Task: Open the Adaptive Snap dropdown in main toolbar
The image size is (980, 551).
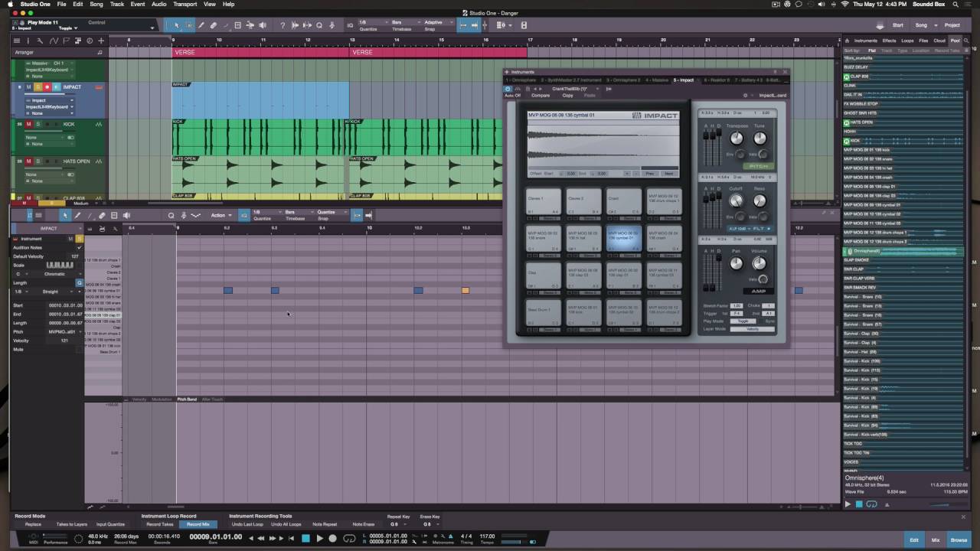Action: coord(439,22)
